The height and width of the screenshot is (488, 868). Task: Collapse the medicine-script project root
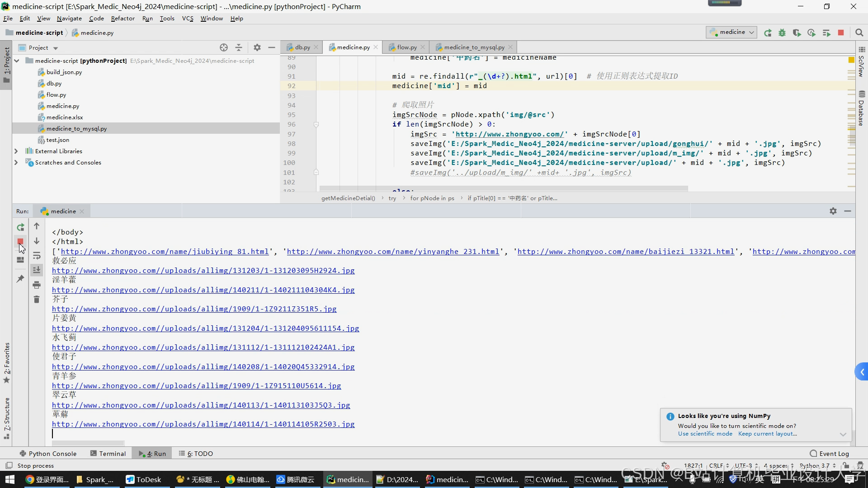[16, 61]
